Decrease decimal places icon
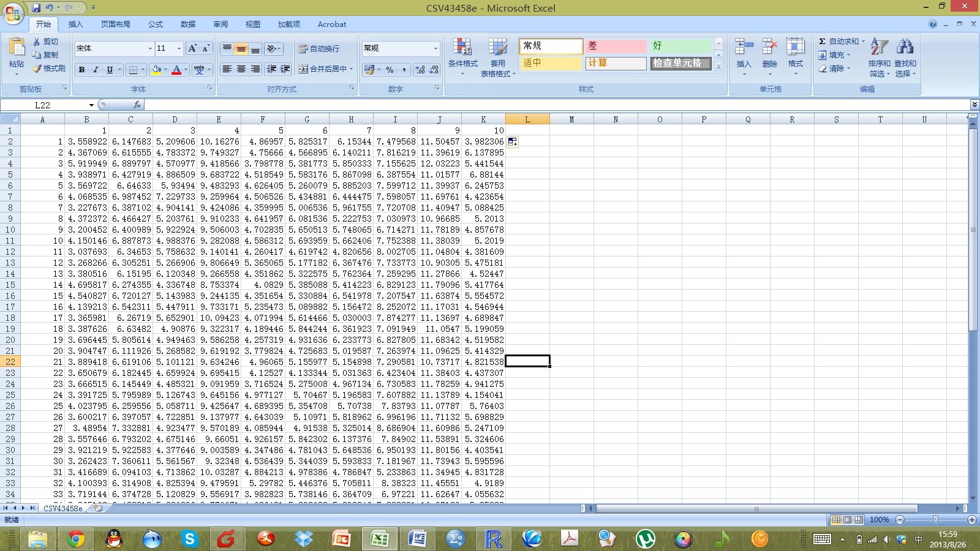This screenshot has height=551, width=980. pyautogui.click(x=434, y=70)
